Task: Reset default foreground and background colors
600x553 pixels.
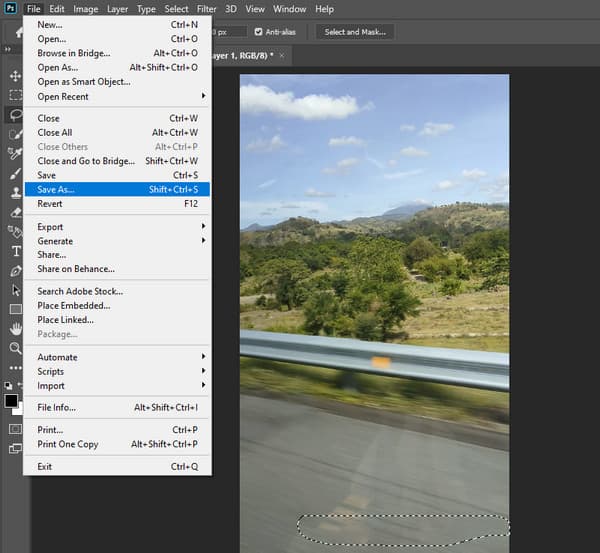Action: coord(8,385)
